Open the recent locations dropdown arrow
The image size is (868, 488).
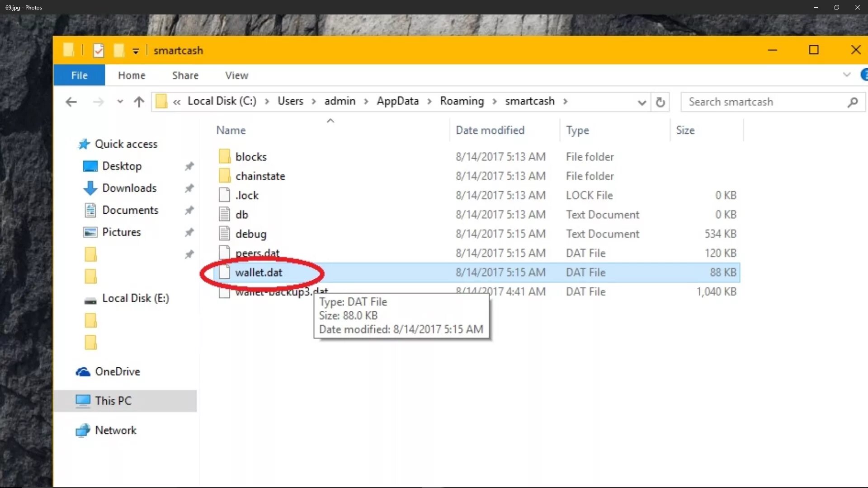coord(120,102)
